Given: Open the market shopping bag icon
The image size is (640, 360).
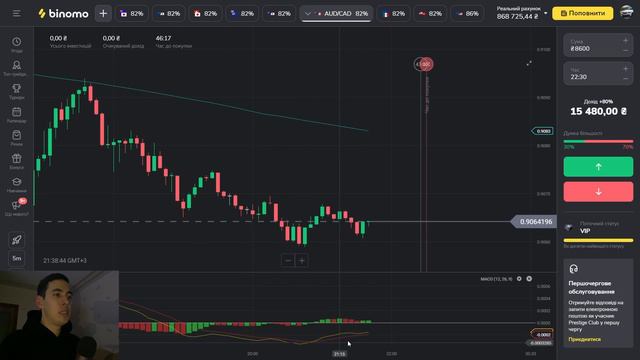Looking at the screenshot, I should click(x=17, y=135).
